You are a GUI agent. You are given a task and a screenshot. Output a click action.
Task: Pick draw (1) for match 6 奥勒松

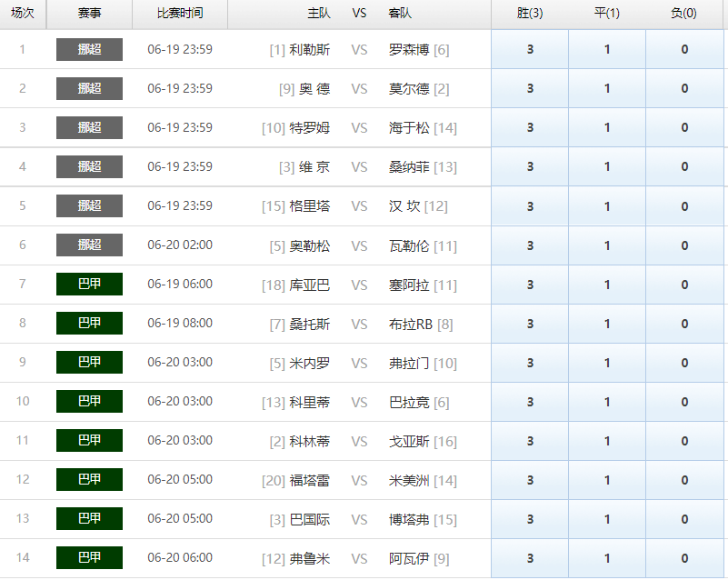click(607, 245)
